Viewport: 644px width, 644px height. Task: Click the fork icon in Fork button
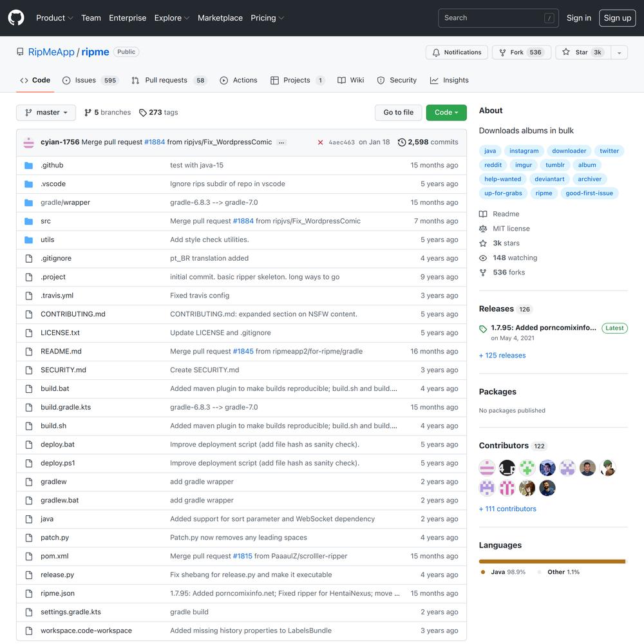502,52
